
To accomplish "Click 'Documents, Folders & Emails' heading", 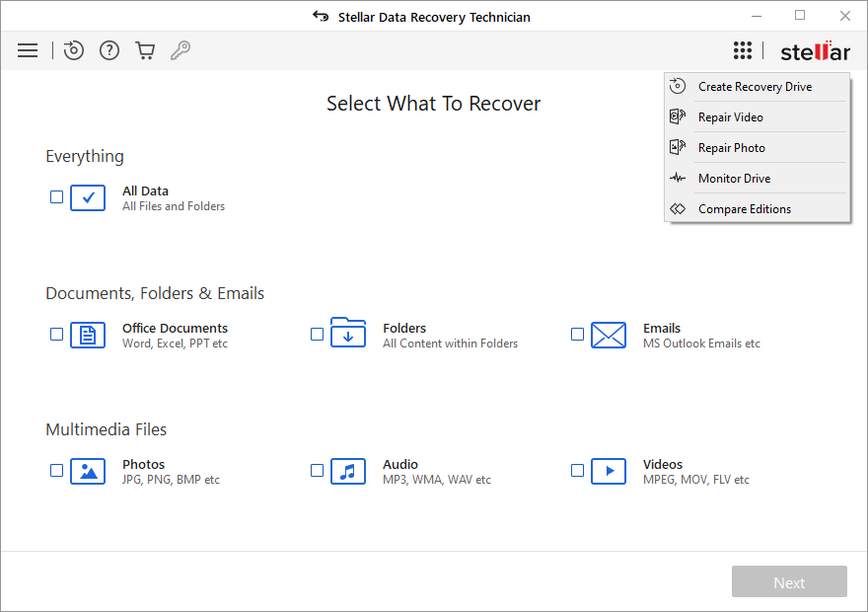I will (x=155, y=293).
